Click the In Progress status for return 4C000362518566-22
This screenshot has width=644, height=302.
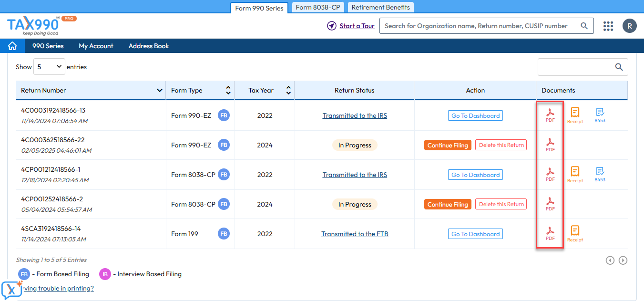pos(355,145)
